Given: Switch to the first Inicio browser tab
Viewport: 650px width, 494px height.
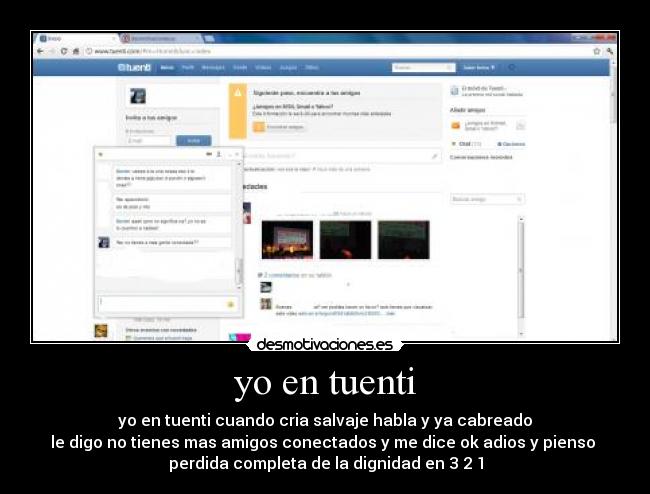Looking at the screenshot, I should (77, 39).
